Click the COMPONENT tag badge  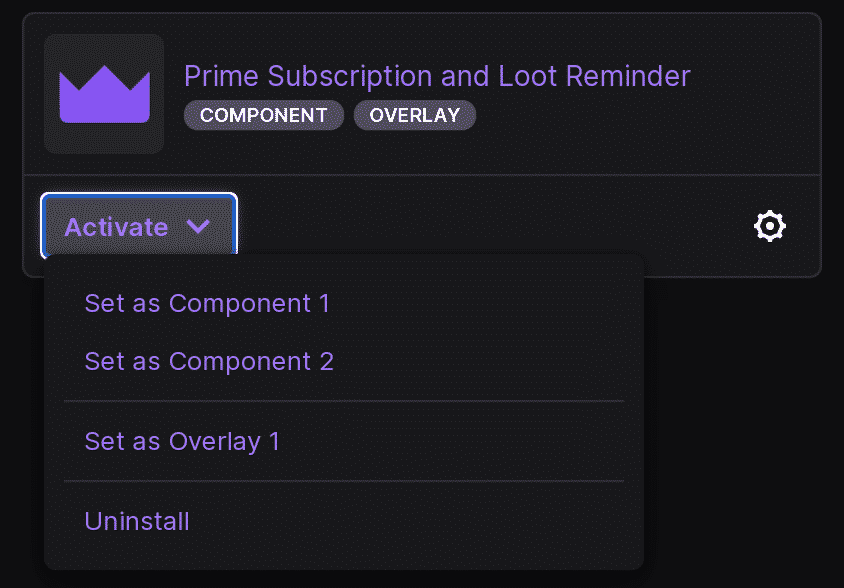tap(263, 115)
